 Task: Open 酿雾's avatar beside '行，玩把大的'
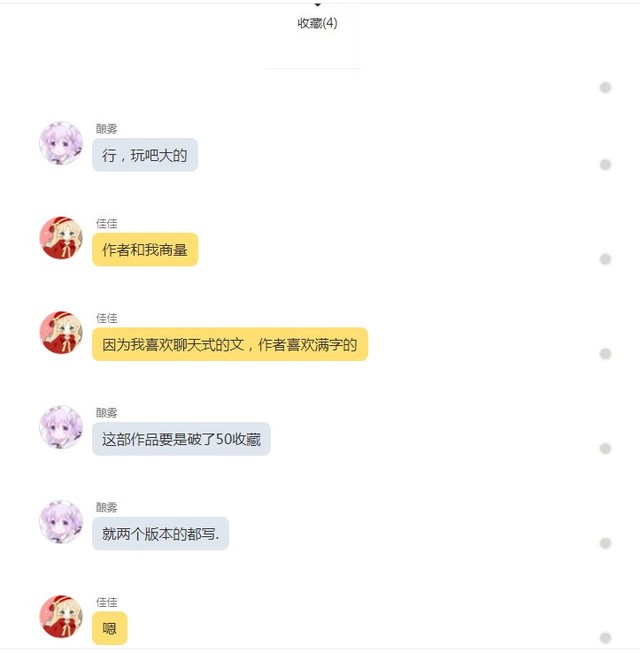(61, 143)
